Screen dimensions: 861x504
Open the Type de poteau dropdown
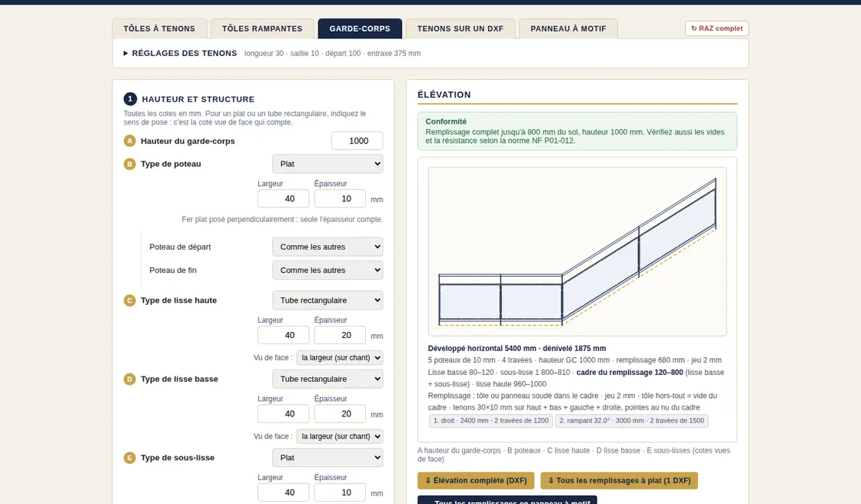pyautogui.click(x=327, y=164)
